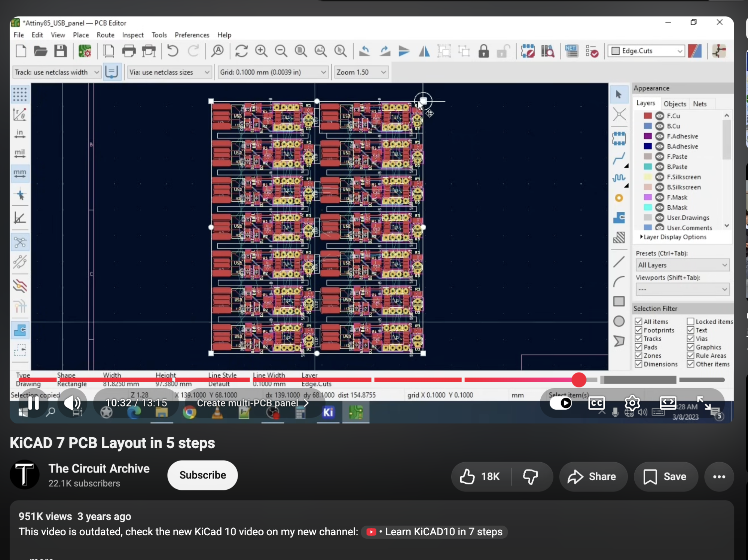
Task: Click the Zoom Out icon
Action: click(x=281, y=51)
